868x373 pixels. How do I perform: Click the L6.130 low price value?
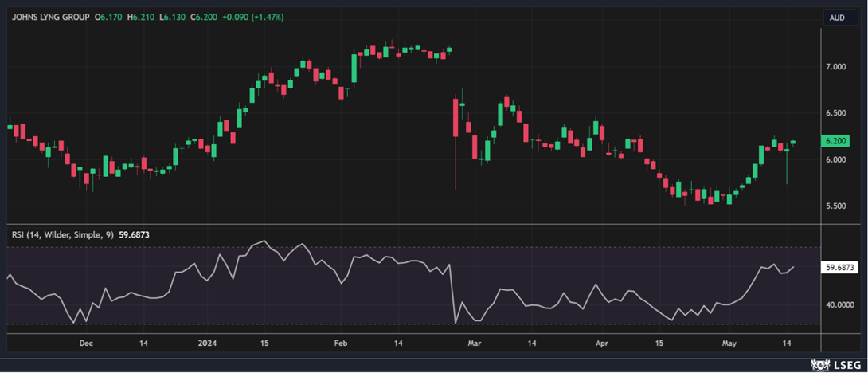(x=173, y=18)
